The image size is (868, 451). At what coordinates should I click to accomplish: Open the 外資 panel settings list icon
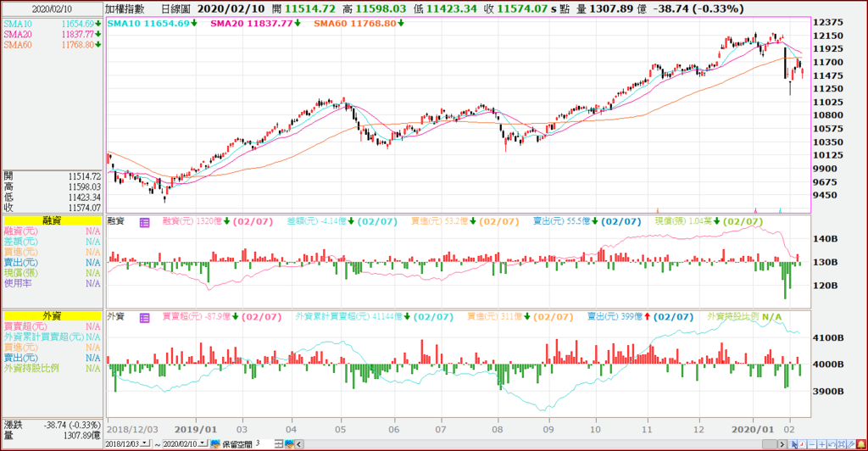pyautogui.click(x=144, y=318)
